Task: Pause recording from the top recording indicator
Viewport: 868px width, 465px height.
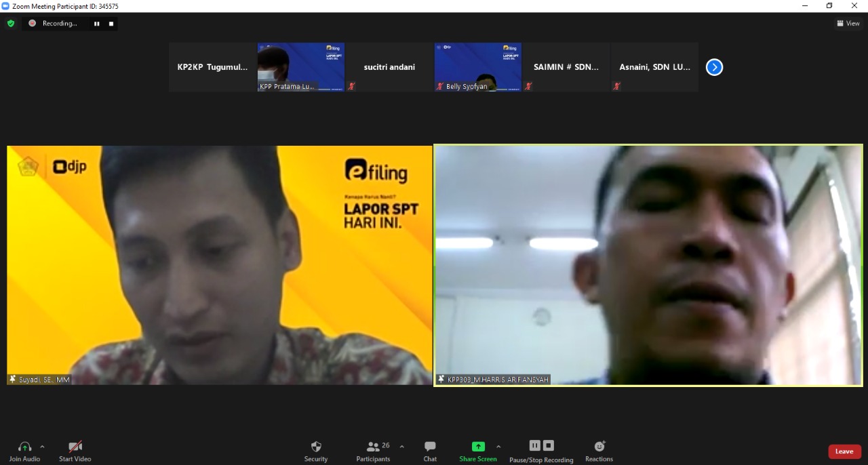Action: tap(96, 24)
